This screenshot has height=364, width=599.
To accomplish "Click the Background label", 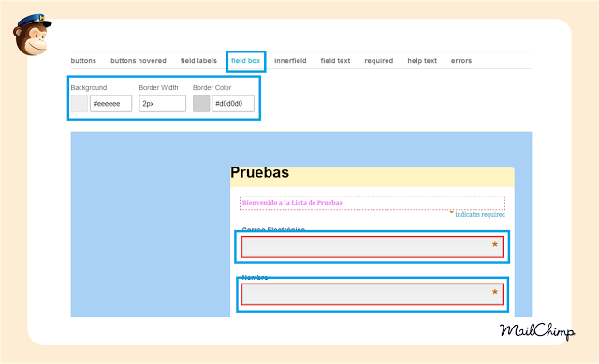I will 89,87.
